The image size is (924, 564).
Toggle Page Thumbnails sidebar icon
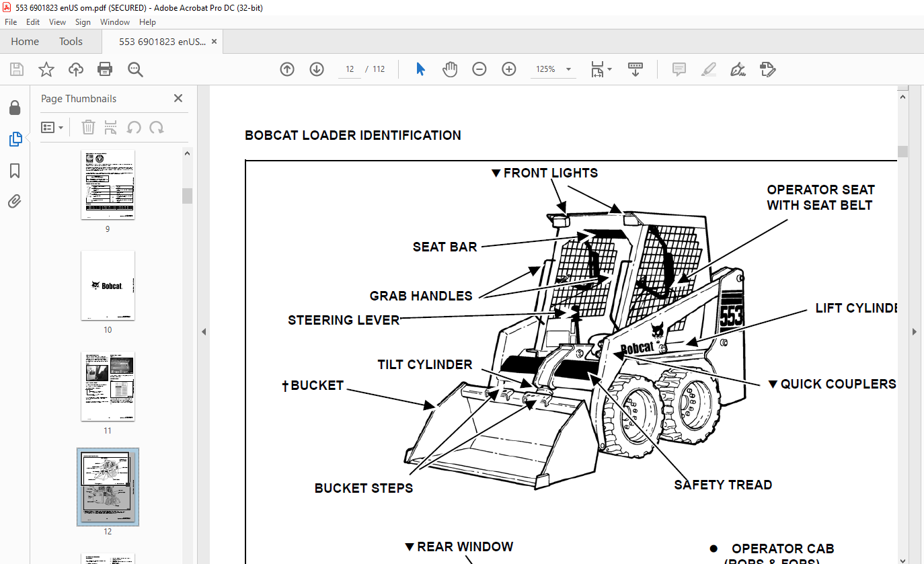(x=15, y=139)
